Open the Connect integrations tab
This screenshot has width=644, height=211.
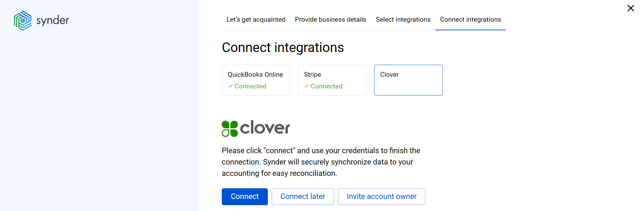click(470, 20)
